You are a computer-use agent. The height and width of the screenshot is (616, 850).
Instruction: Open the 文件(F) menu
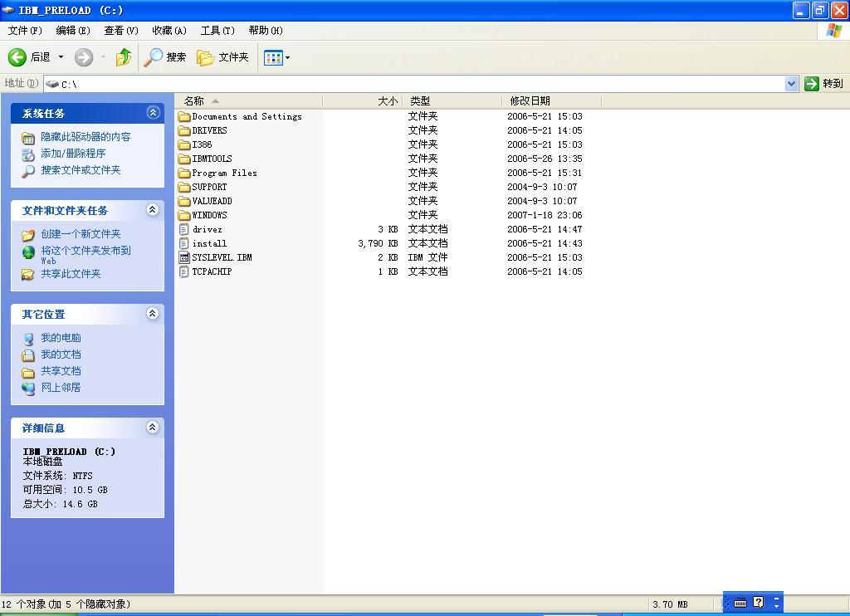25,31
